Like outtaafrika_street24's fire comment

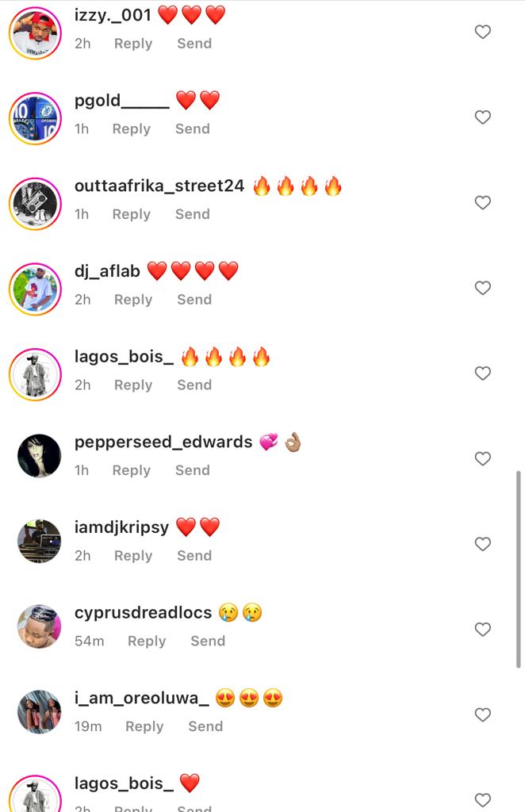(482, 203)
